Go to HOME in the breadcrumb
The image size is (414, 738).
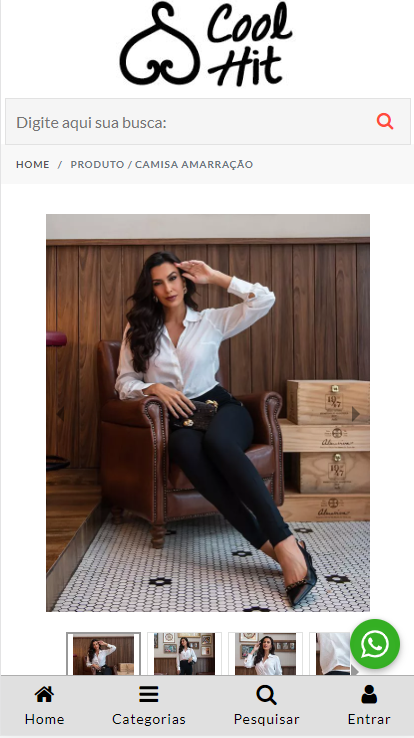pos(32,164)
